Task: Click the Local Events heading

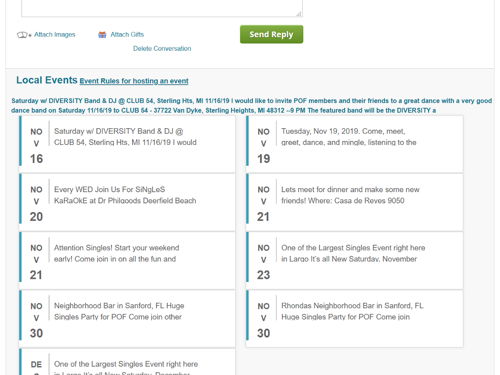Action: coord(47,80)
